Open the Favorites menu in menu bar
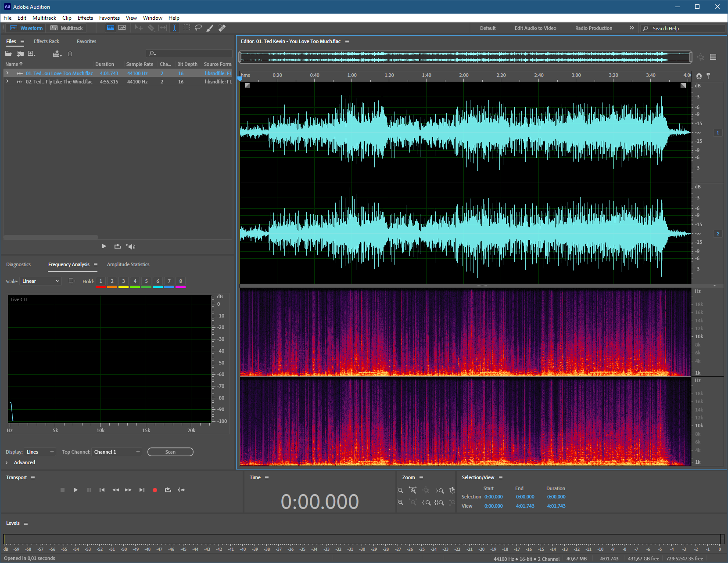 pos(109,18)
